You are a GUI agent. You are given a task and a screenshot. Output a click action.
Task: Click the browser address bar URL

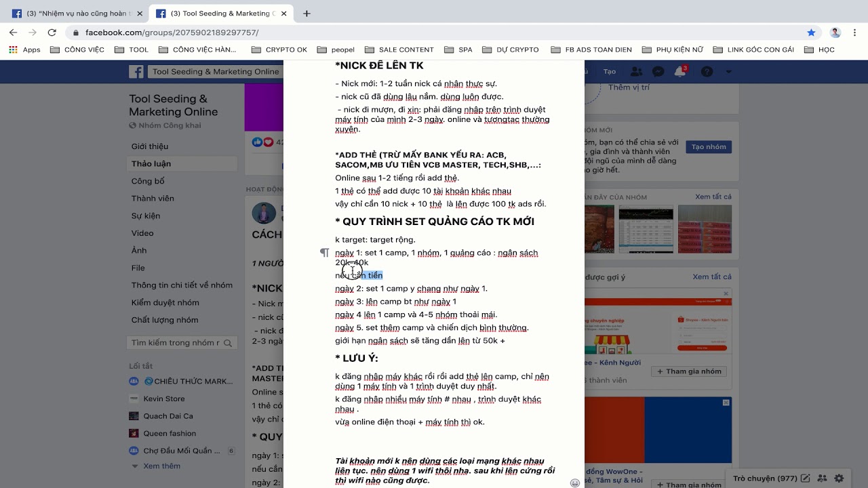(x=172, y=33)
